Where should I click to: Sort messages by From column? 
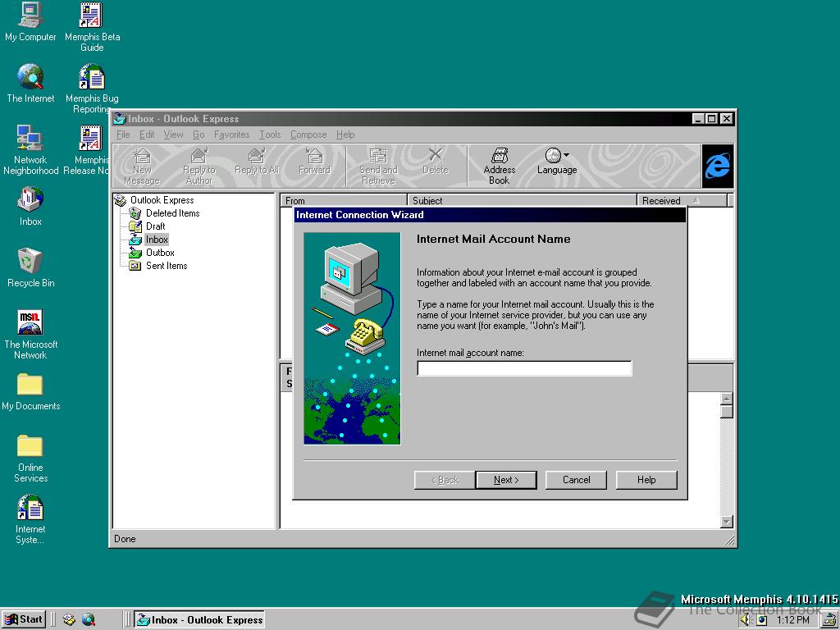pos(344,200)
